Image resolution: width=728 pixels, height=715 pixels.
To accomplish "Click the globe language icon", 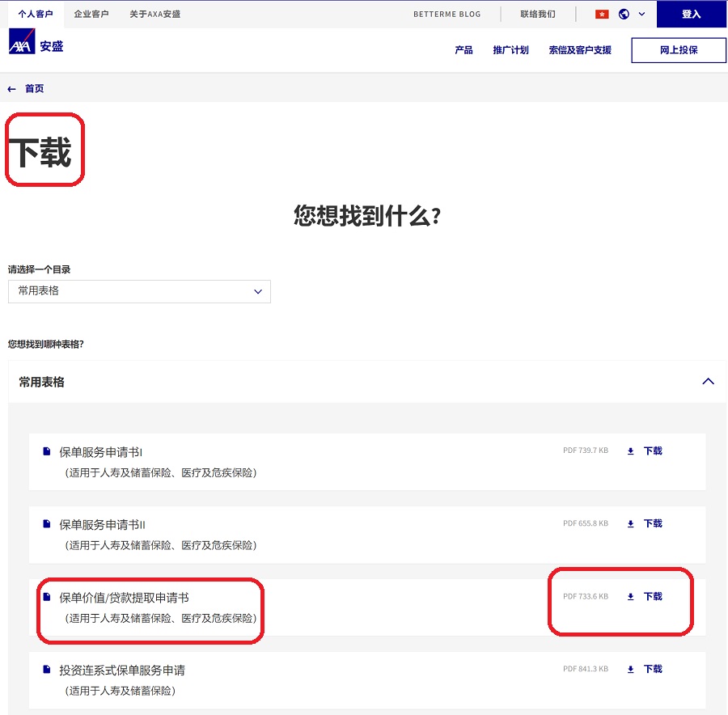I will (624, 15).
